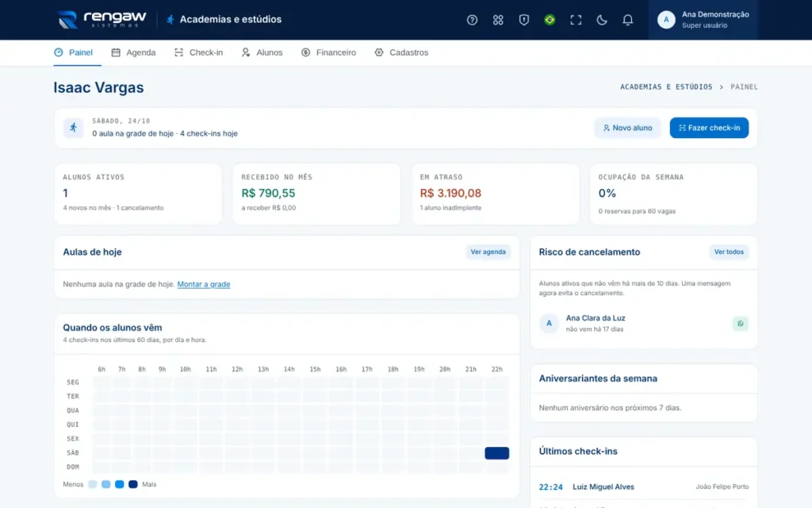Image resolution: width=812 pixels, height=508 pixels.
Task: Open Ana Demonstração user menu
Action: pyautogui.click(x=703, y=20)
